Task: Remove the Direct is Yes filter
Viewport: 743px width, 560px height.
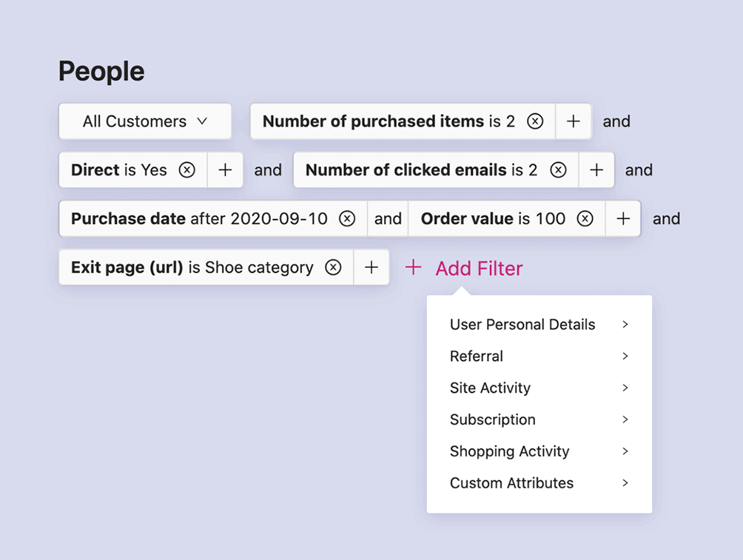Action: pos(187,170)
